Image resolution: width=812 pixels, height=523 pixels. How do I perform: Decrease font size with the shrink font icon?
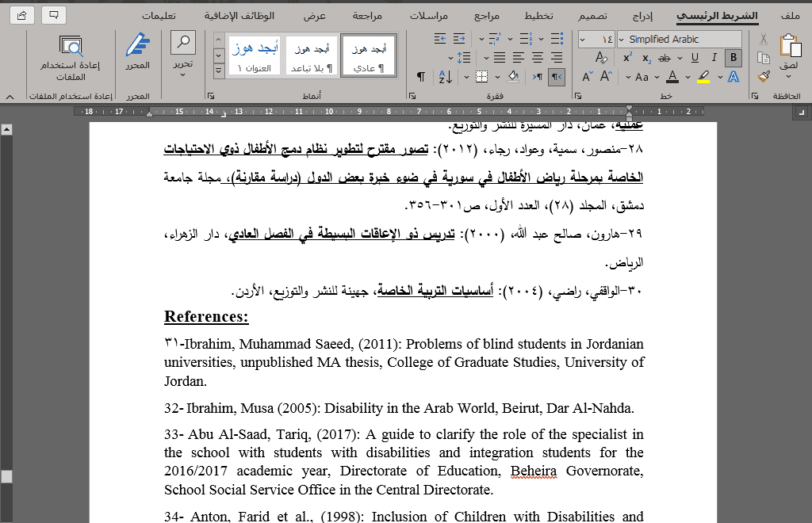(x=588, y=77)
